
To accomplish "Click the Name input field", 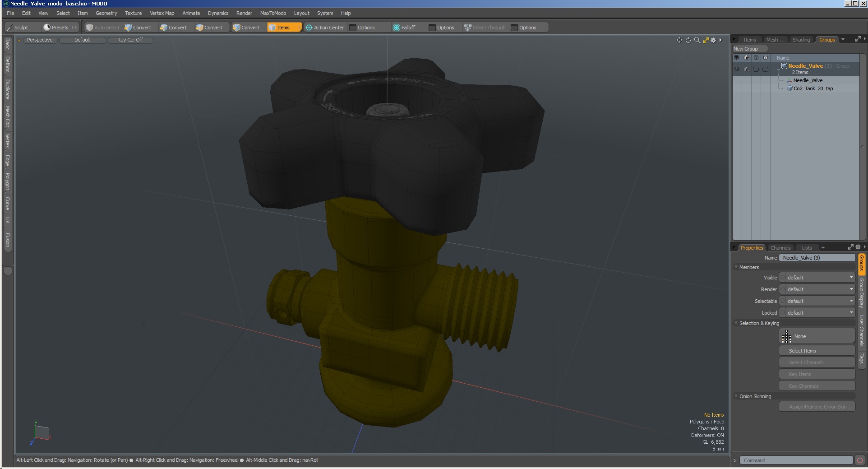I will pos(817,258).
